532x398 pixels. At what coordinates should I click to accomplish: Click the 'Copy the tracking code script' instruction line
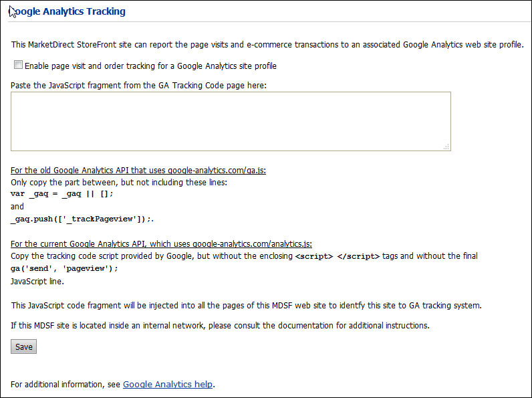pyautogui.click(x=244, y=256)
